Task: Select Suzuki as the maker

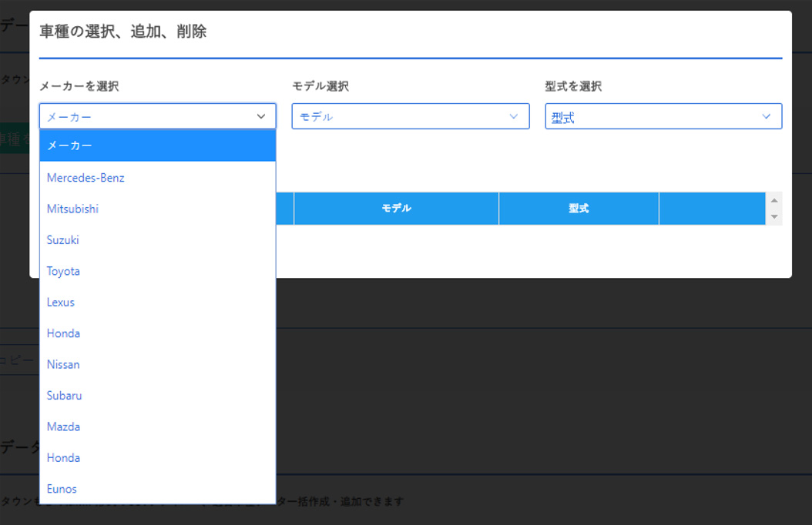Action: pos(157,240)
